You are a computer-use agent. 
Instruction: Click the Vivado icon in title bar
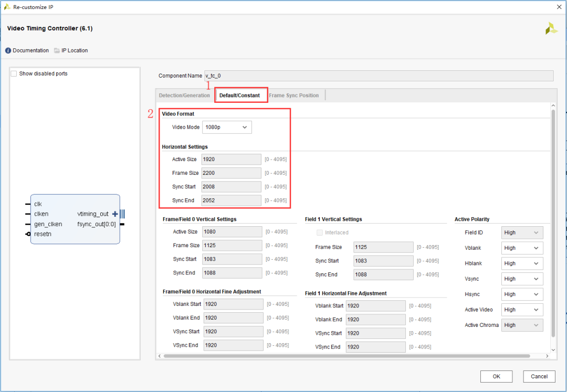tap(7, 7)
